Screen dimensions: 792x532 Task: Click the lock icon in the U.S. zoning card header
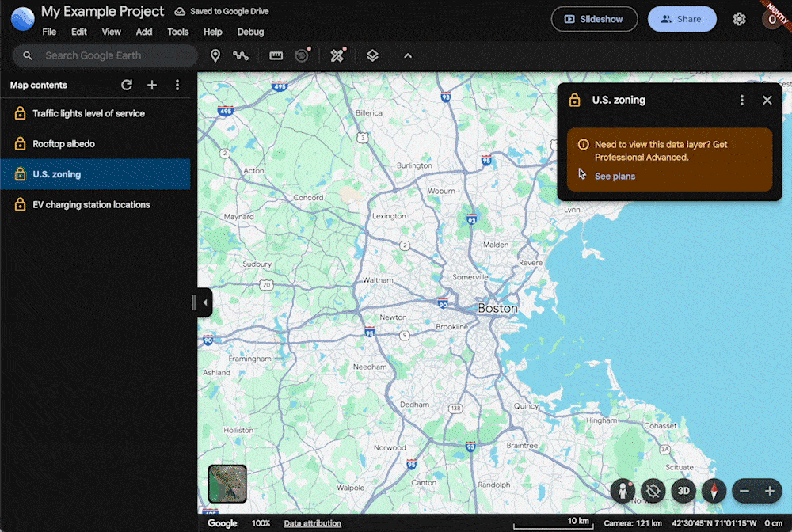[x=574, y=100]
